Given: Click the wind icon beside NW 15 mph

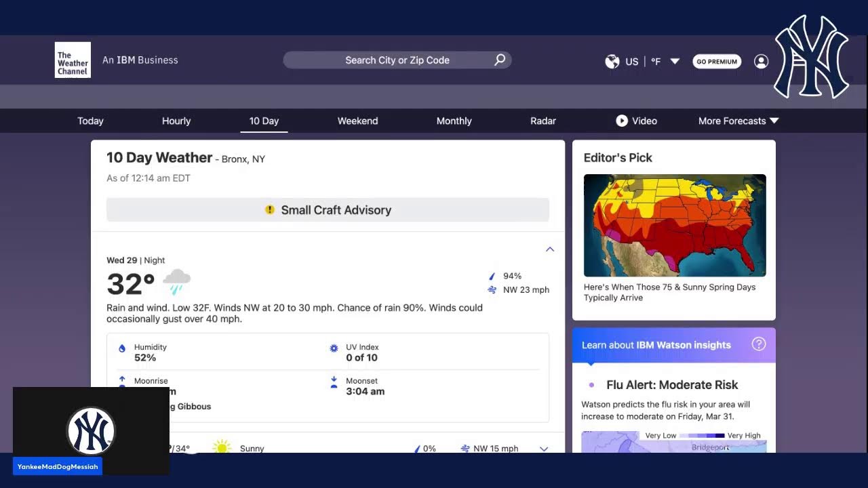Looking at the screenshot, I should [465, 449].
